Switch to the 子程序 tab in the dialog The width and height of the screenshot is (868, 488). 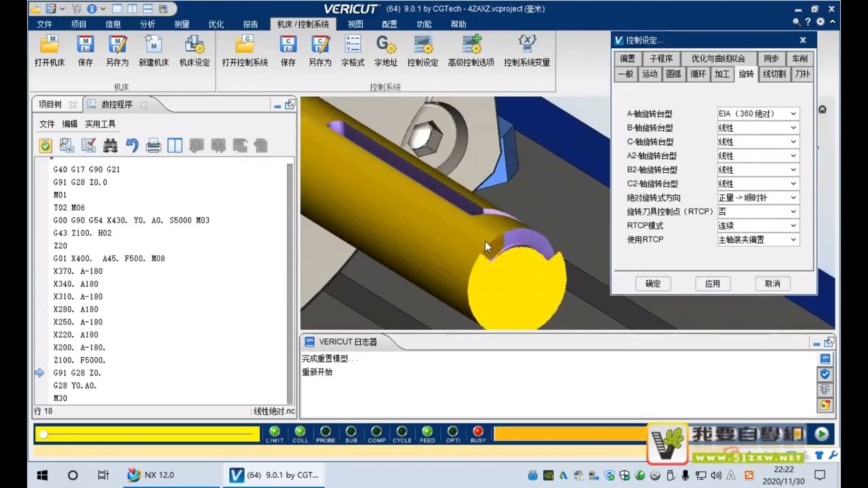661,59
